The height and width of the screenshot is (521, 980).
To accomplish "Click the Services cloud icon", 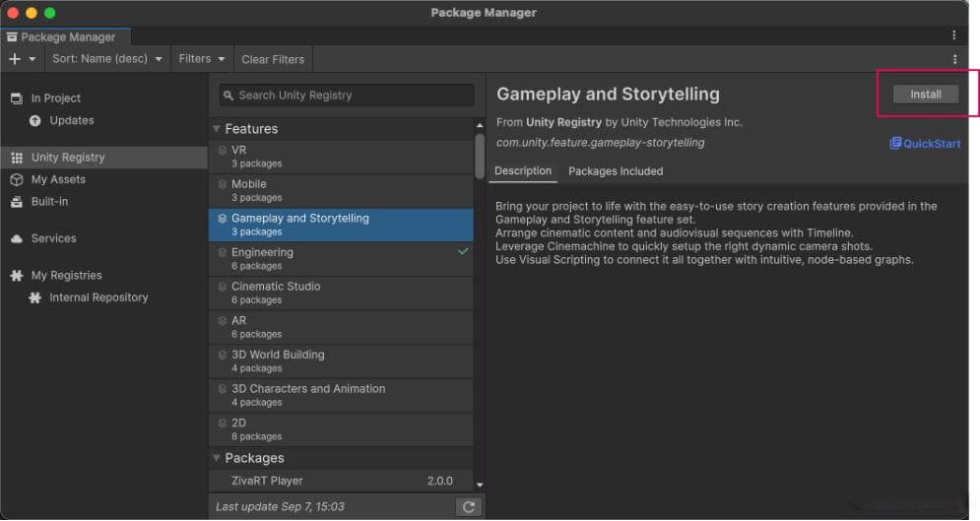I will (17, 238).
